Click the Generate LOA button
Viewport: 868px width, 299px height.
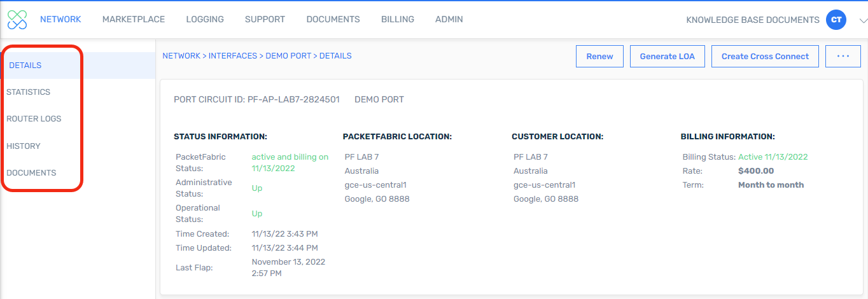pyautogui.click(x=667, y=56)
